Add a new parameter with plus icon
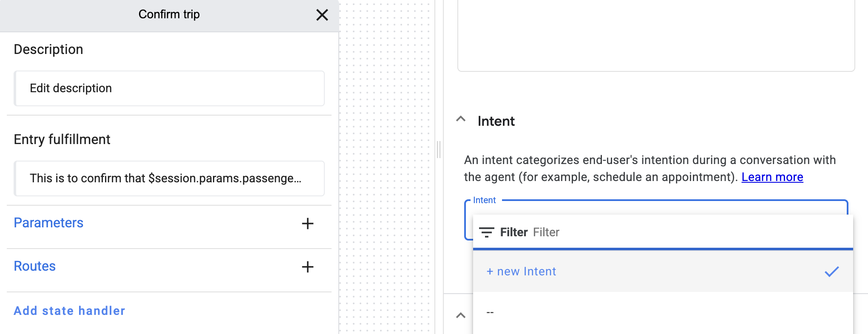Screen dimensions: 868x334 point(308,224)
